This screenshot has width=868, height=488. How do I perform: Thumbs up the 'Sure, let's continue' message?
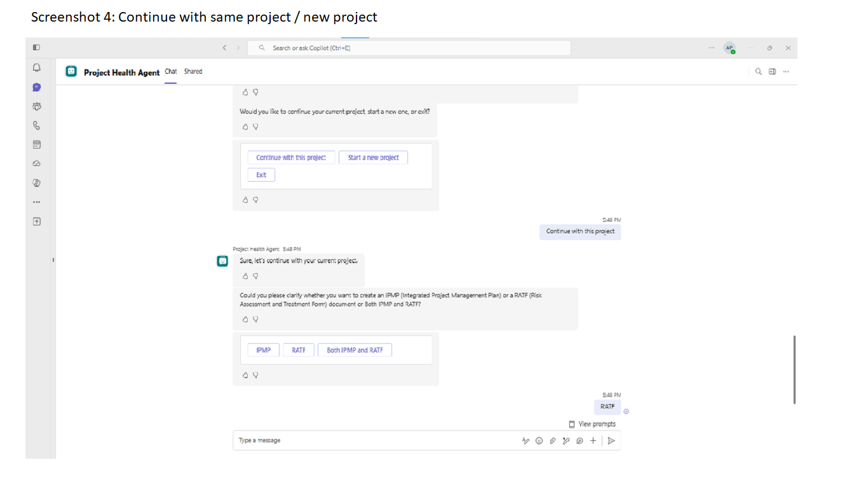(x=245, y=276)
